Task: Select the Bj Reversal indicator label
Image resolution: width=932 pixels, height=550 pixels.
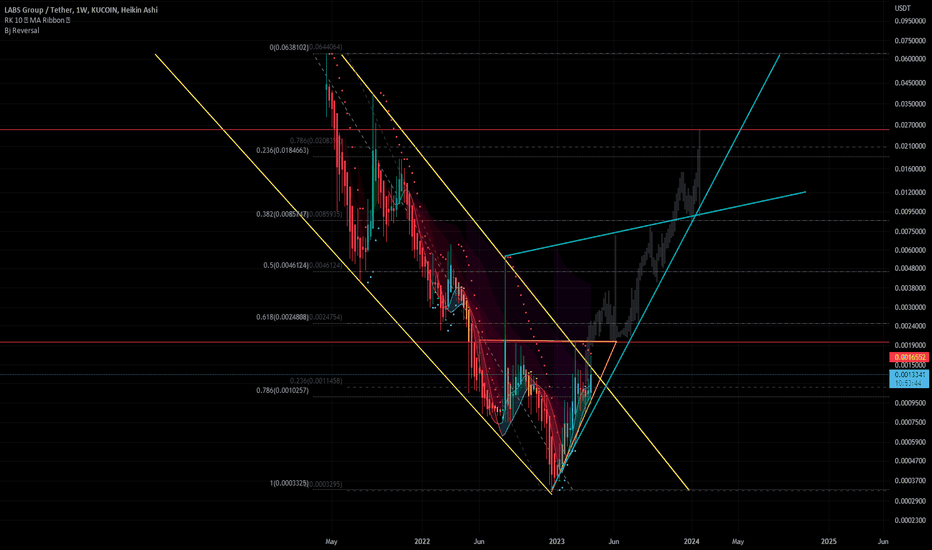Action: 22,30
